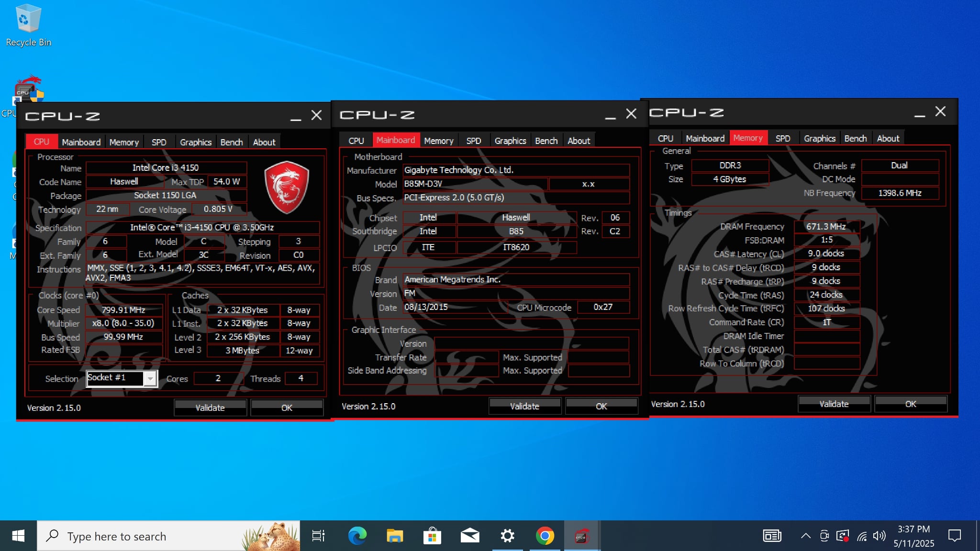Viewport: 980px width, 551px height.
Task: Open Settings gear in the taskbar
Action: point(507,536)
